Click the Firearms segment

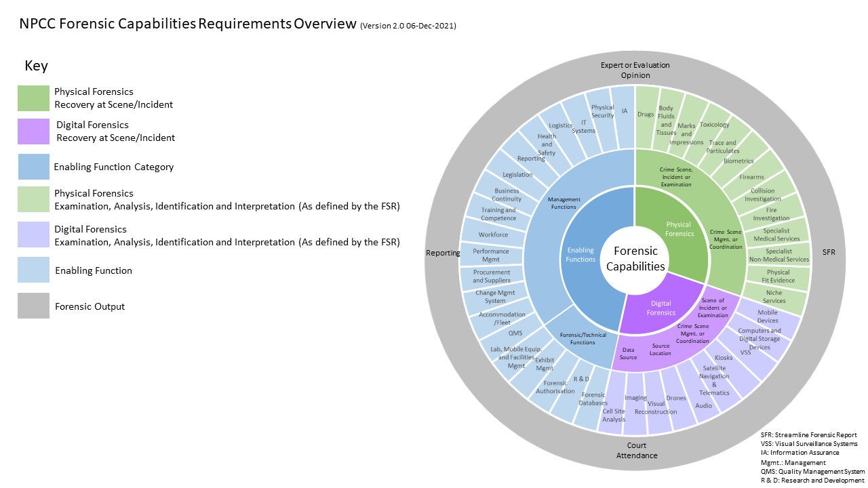(x=751, y=177)
